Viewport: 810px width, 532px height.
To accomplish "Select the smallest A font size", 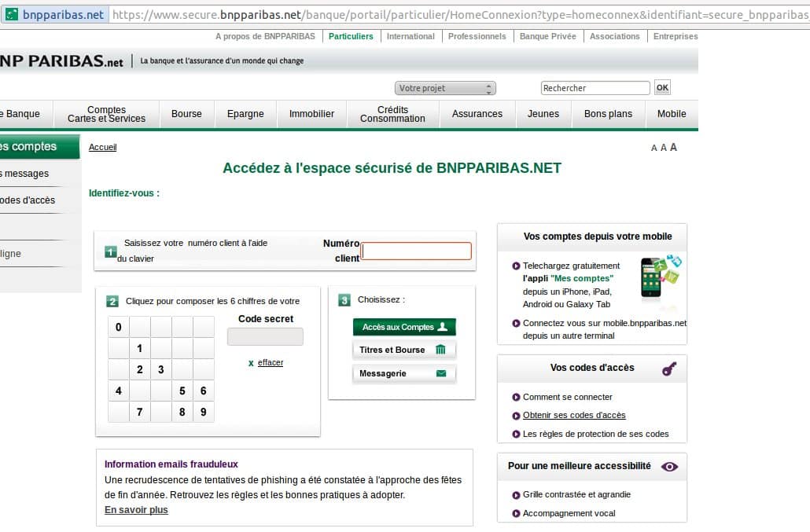I will pos(654,148).
